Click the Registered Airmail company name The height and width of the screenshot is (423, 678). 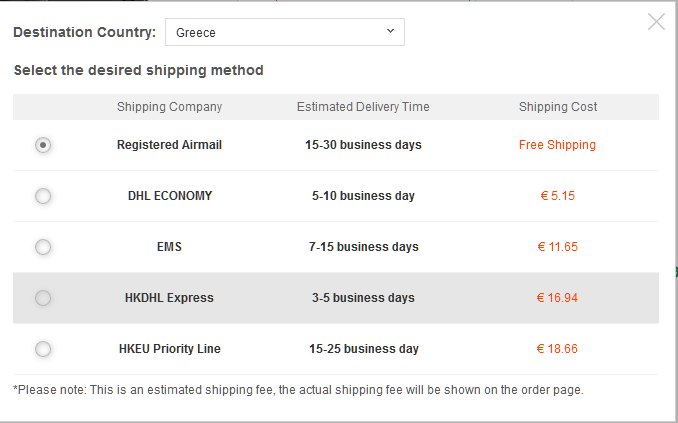(169, 145)
